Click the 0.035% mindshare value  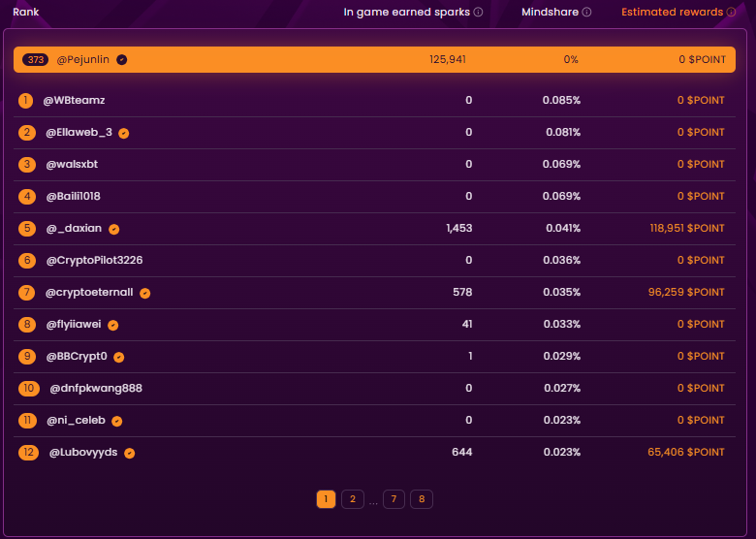[562, 292]
